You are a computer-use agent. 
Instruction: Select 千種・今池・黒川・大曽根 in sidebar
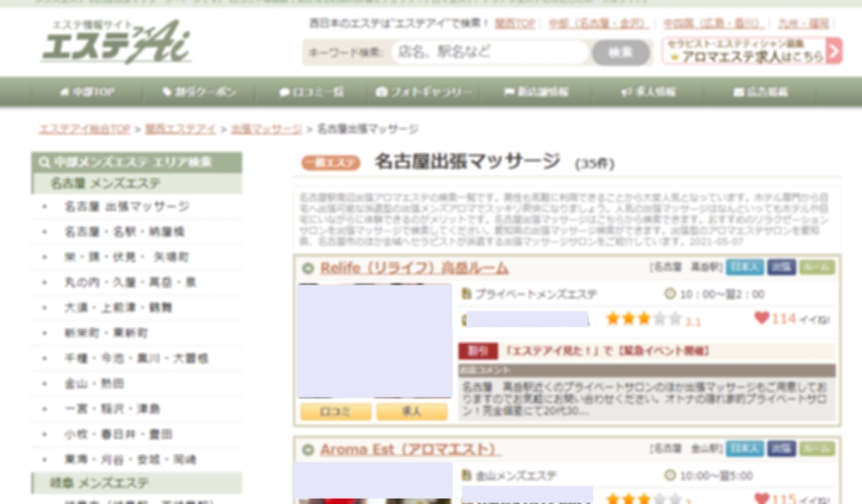[136, 358]
